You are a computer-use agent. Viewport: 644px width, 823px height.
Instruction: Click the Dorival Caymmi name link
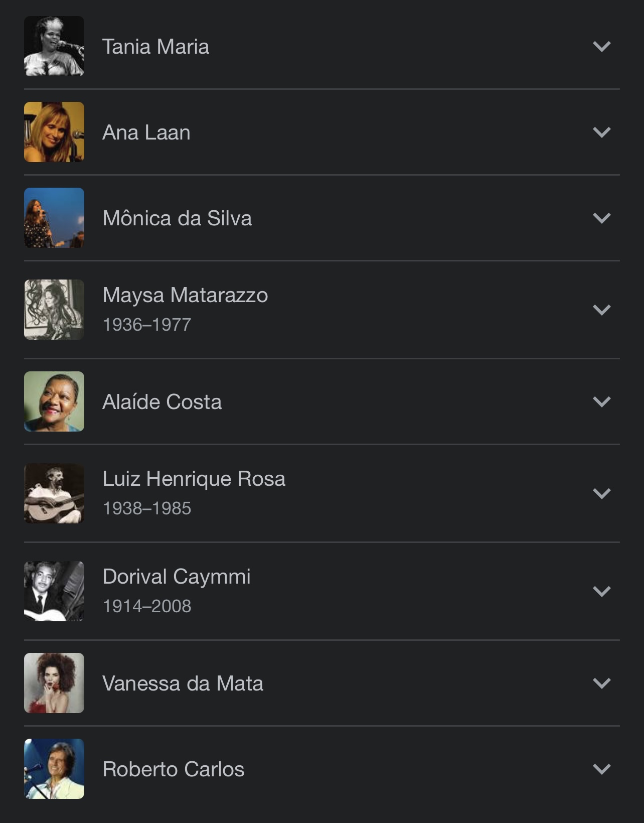coord(177,577)
